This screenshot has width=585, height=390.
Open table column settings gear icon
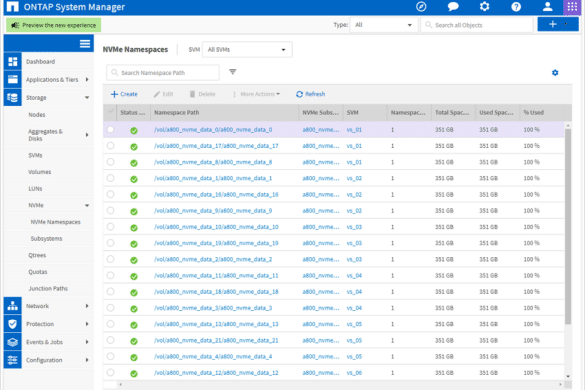555,73
